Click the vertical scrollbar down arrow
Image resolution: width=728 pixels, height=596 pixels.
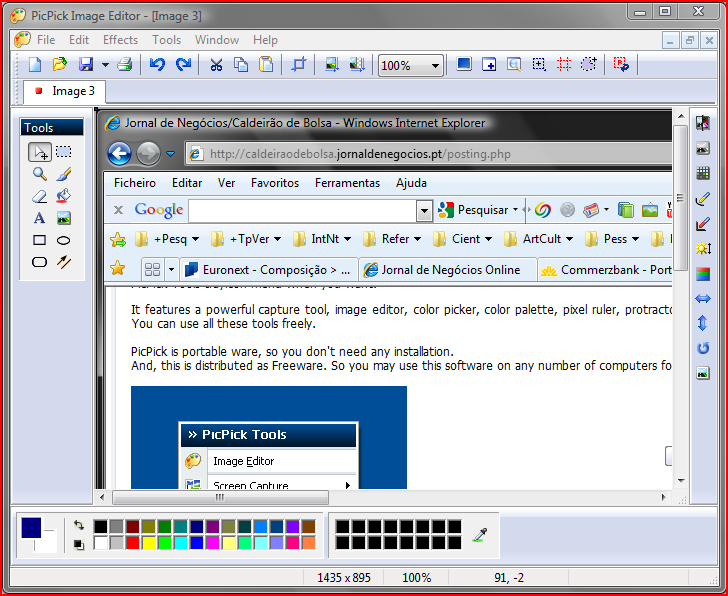point(681,481)
